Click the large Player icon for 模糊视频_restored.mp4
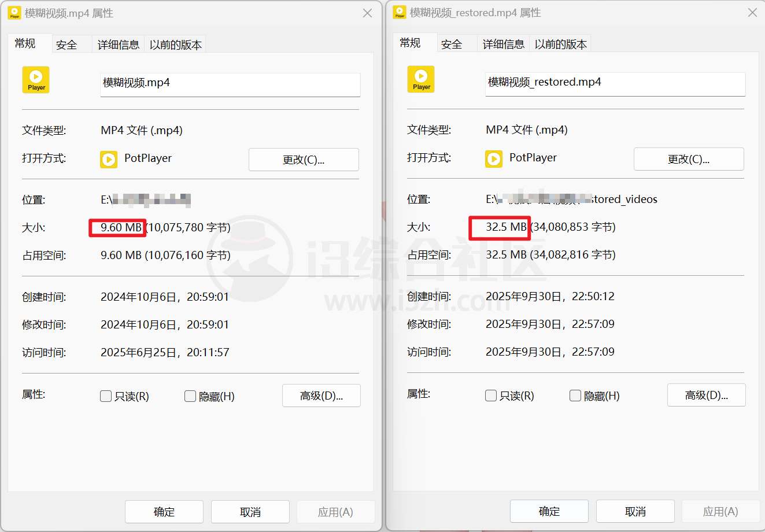 pos(421,79)
